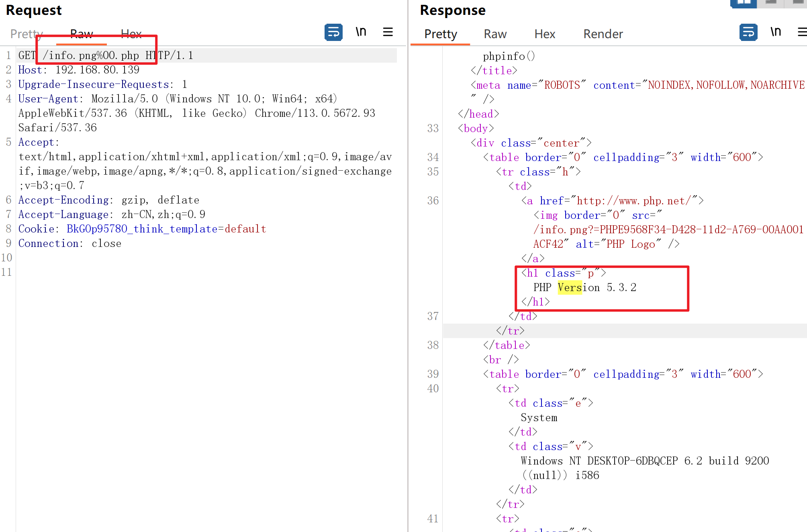Click the Connection: close header line
This screenshot has height=532, width=807.
pyautogui.click(x=69, y=243)
